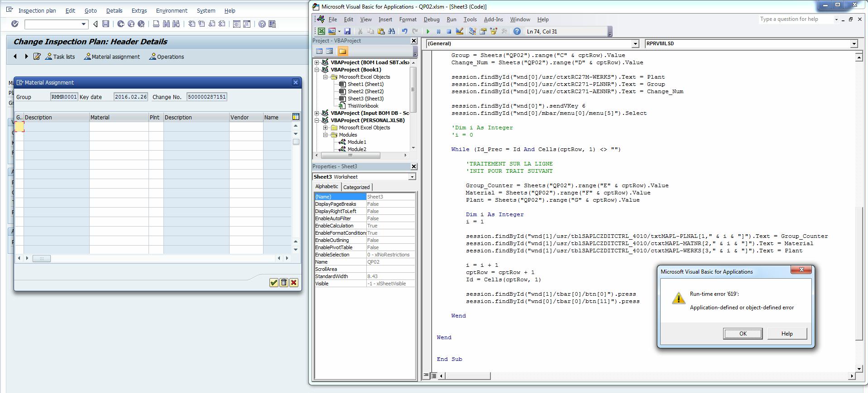This screenshot has width=868, height=393.
Task: Click the SAP Customize Local Layout icon
Action: click(x=272, y=24)
